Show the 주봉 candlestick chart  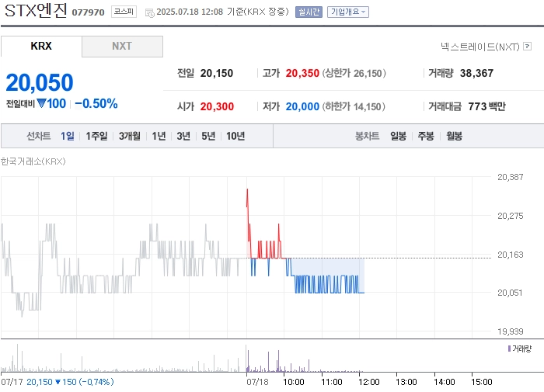pyautogui.click(x=426, y=136)
